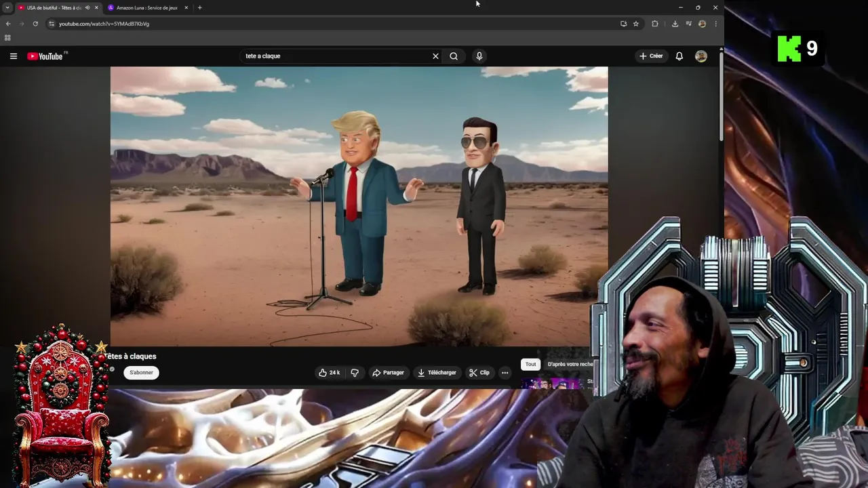868x488 pixels.
Task: Bookmark this page with the star
Action: pos(636,24)
